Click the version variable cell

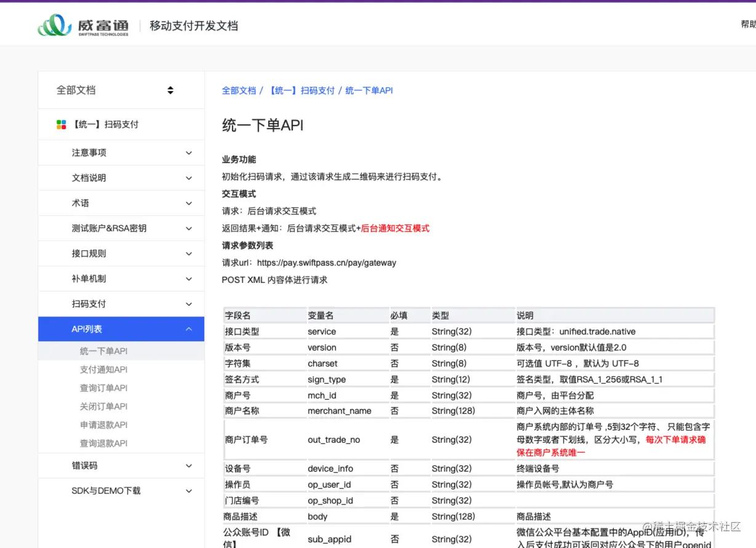(x=348, y=347)
